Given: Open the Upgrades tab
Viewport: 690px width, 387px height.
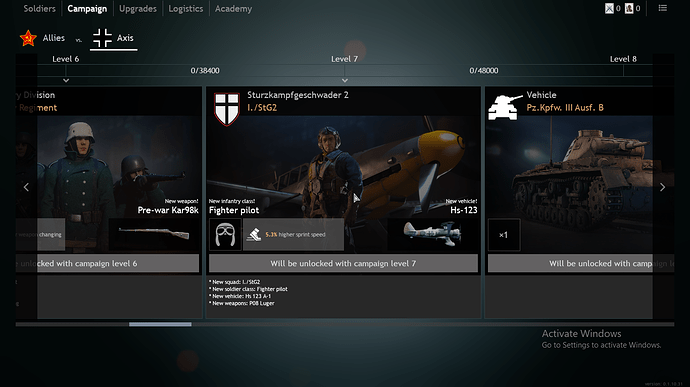Looking at the screenshot, I should click(138, 9).
